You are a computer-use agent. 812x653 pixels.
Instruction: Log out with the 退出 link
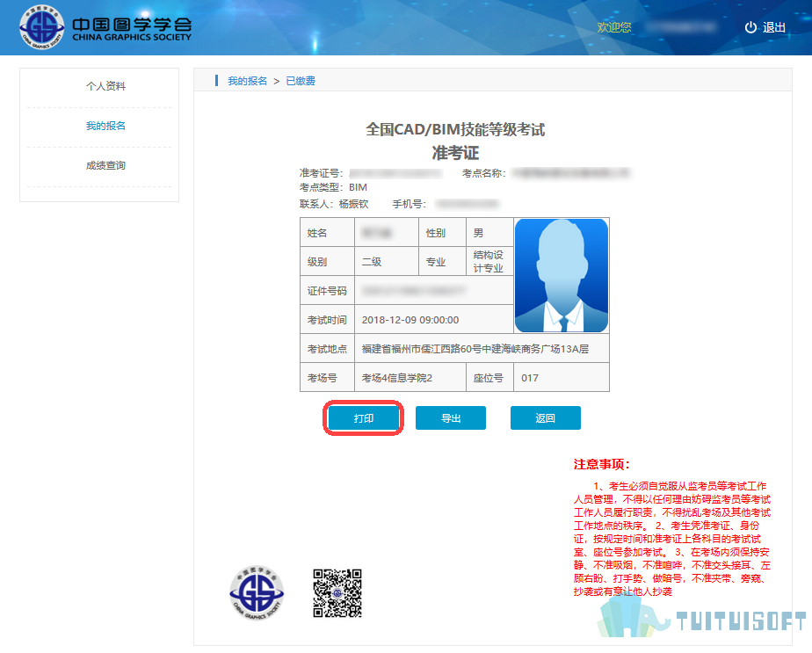coord(774,27)
